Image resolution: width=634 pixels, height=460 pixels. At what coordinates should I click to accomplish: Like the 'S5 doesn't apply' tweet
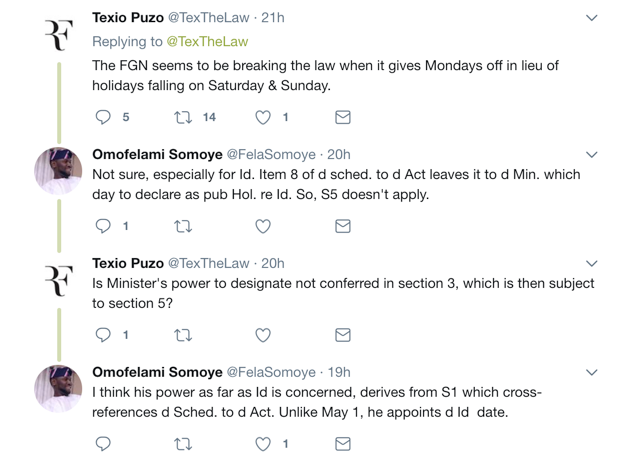263,226
